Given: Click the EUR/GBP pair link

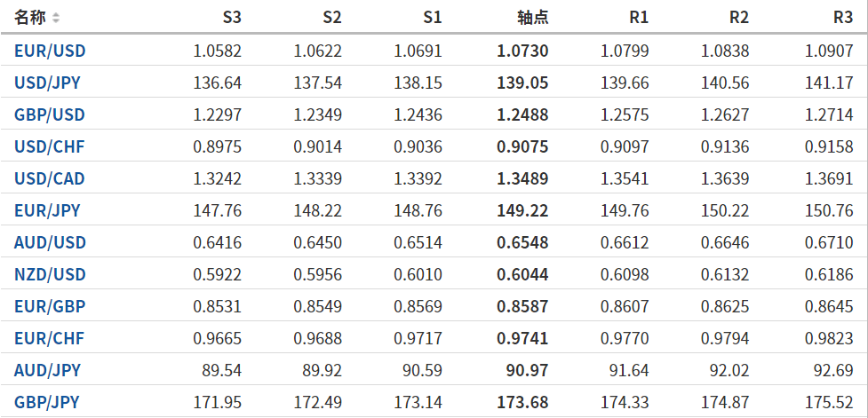Looking at the screenshot, I should pyautogui.click(x=49, y=307).
